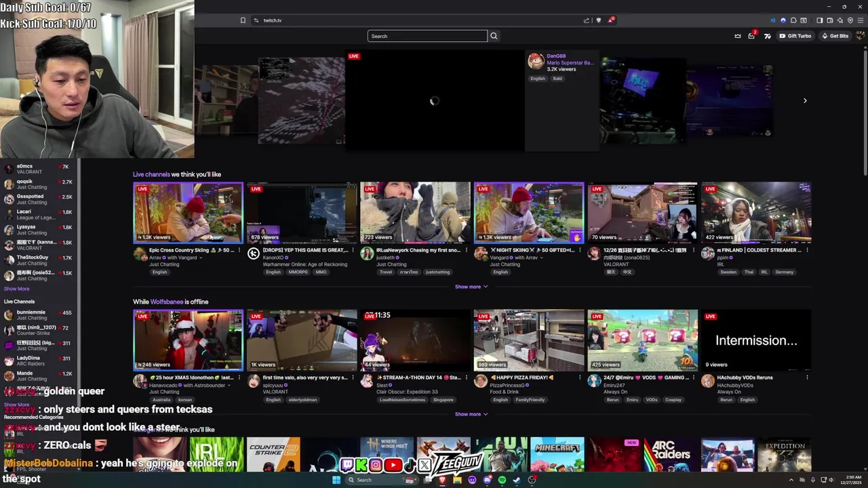Click Gift Turbo button
The image size is (868, 488).
pos(795,36)
